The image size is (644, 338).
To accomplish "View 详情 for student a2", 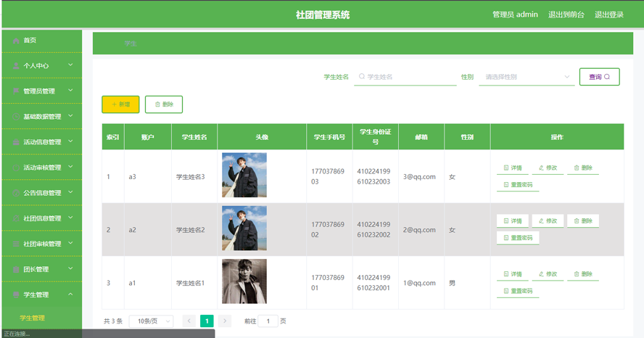I will (x=513, y=221).
